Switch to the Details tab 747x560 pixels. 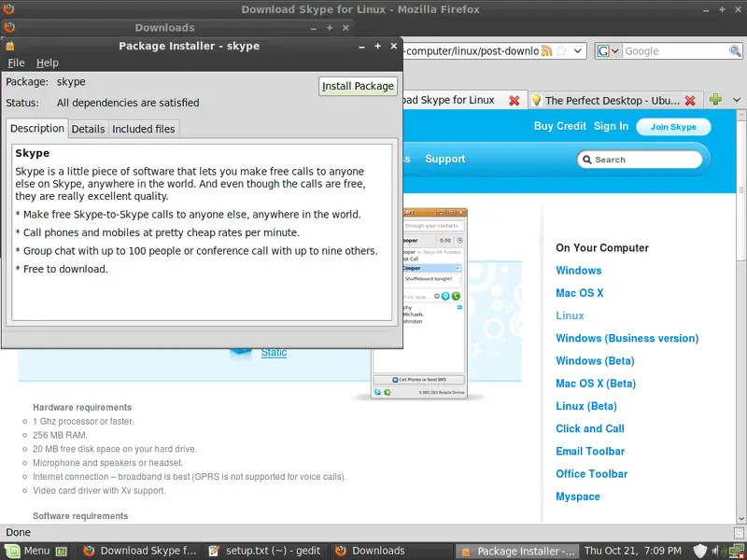[x=88, y=129]
